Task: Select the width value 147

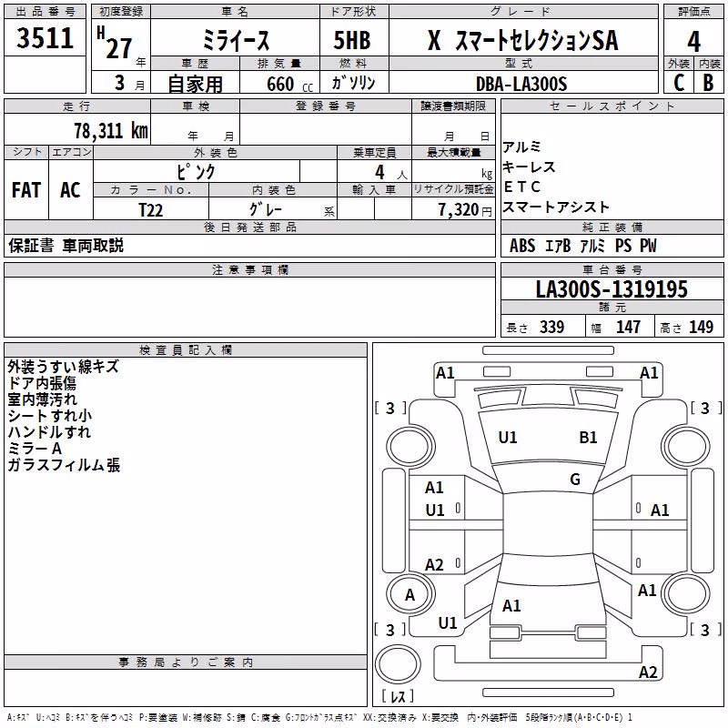Action: pyautogui.click(x=628, y=327)
